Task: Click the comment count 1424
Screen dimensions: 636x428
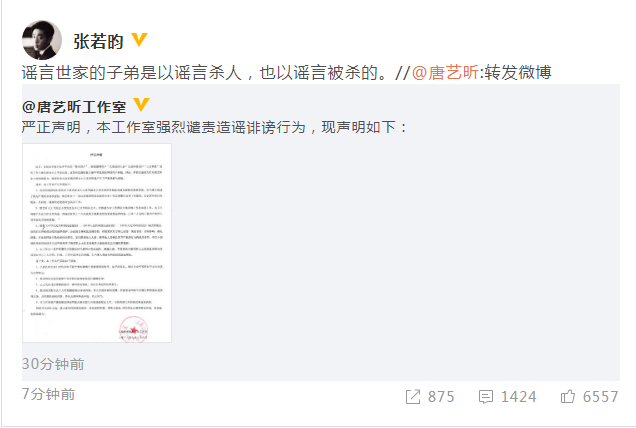Action: [518, 396]
